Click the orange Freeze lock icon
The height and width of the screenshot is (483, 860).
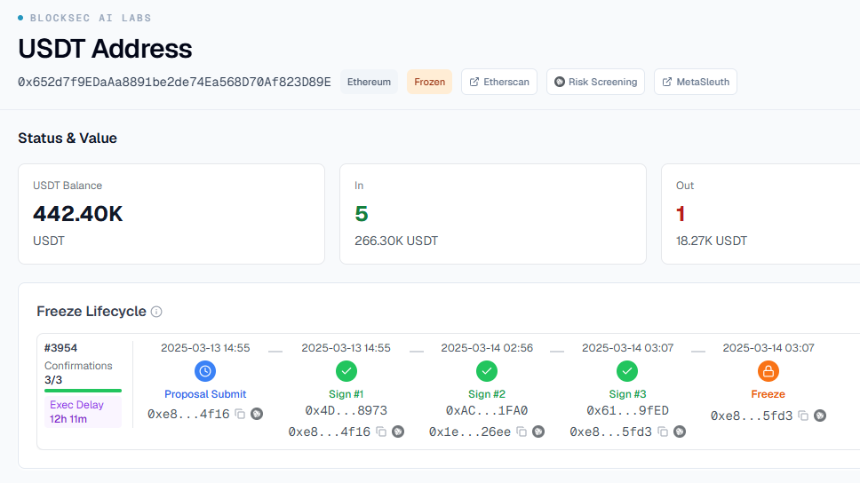coord(768,371)
